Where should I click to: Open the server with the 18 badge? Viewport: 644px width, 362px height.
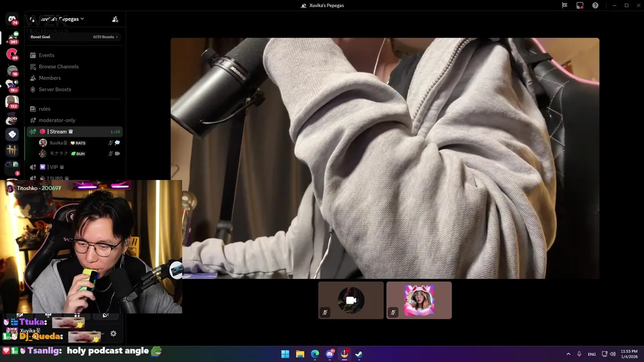(x=12, y=70)
